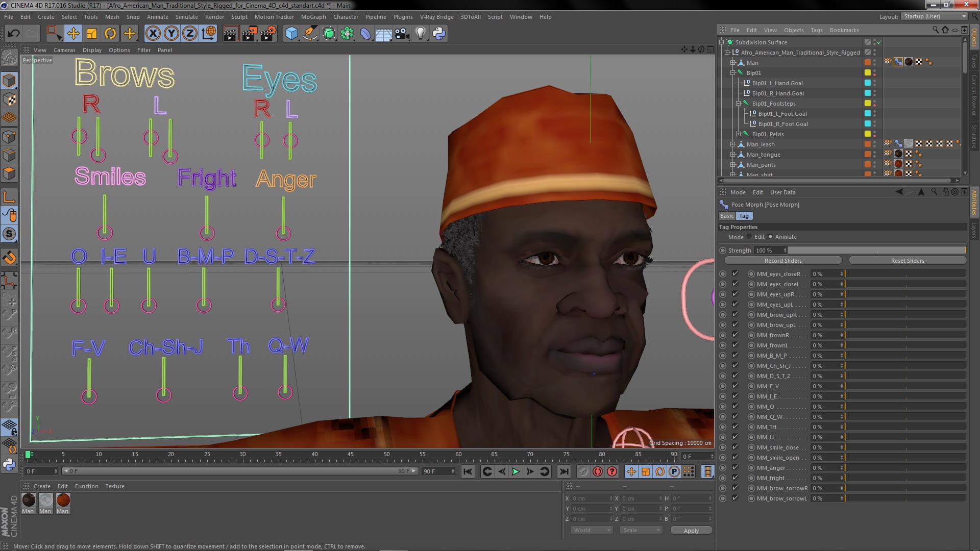The height and width of the screenshot is (551, 980).
Task: Expand the Man object node
Action: point(733,63)
